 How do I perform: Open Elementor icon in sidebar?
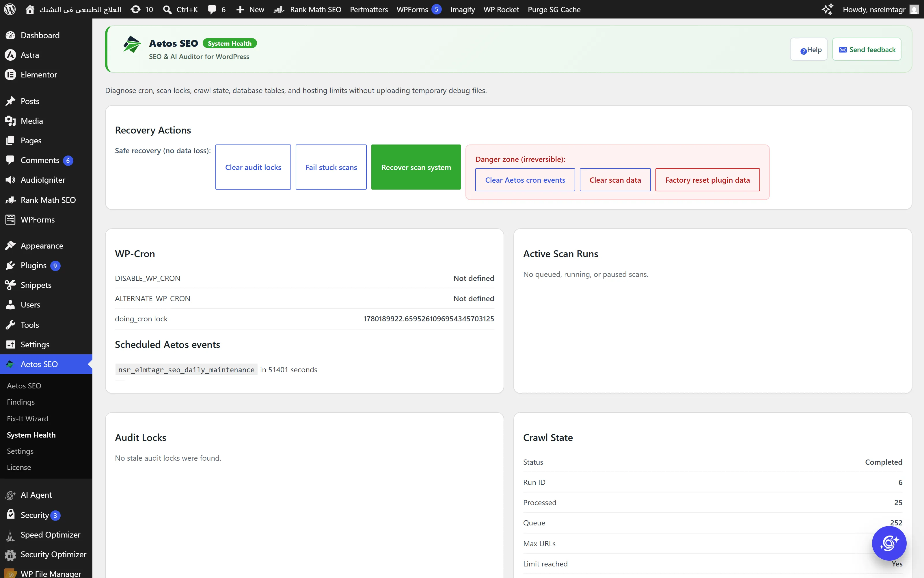pos(10,75)
